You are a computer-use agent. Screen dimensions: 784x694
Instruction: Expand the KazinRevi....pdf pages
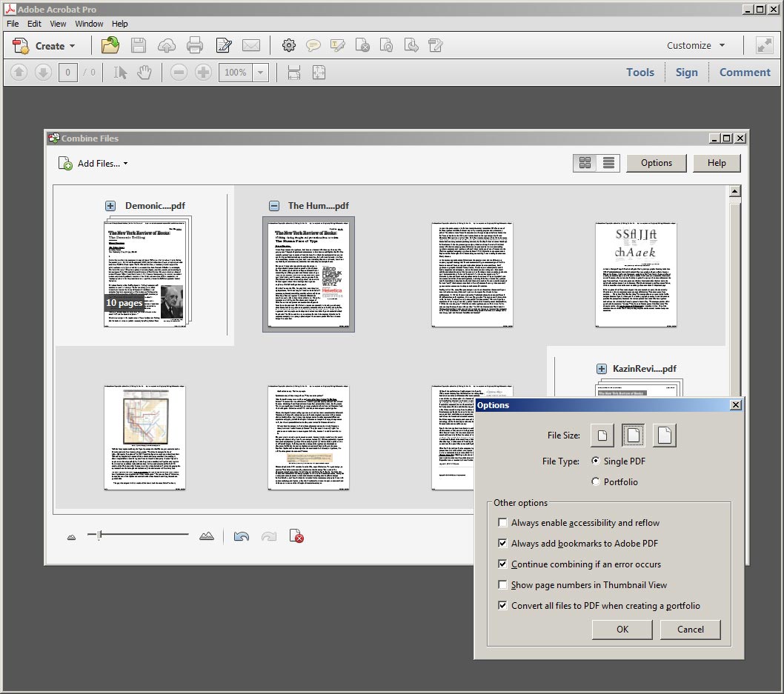tap(602, 369)
